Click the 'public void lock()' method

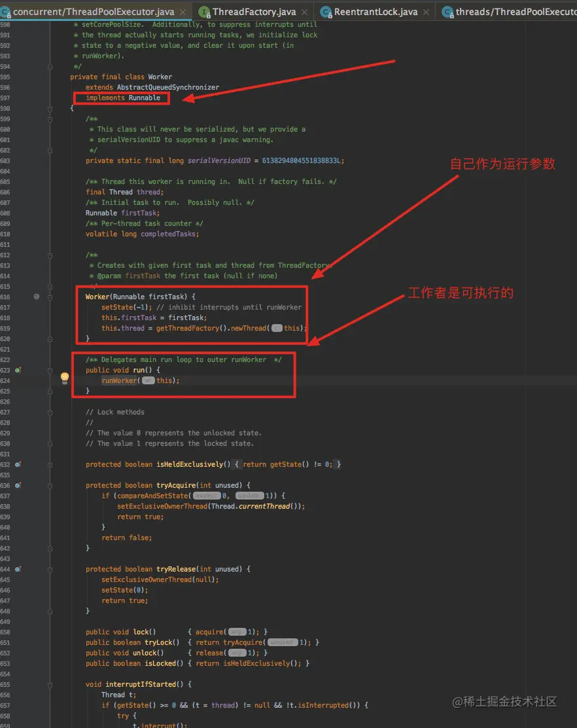(120, 632)
